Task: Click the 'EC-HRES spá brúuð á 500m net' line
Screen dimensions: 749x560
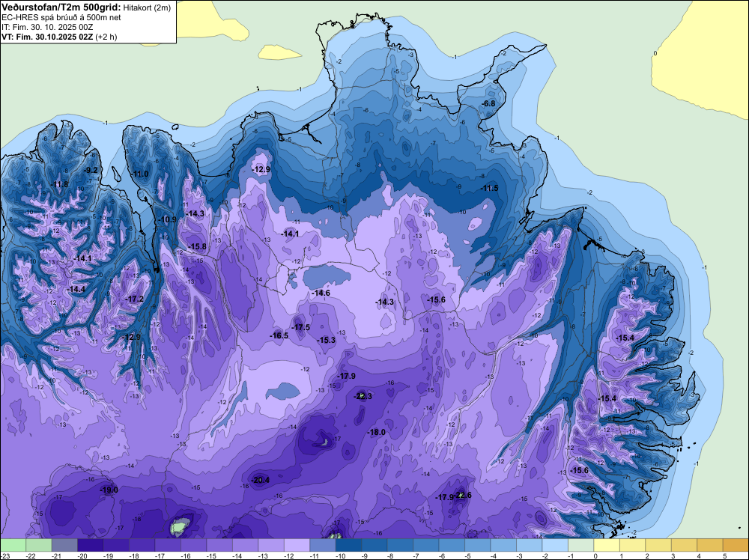Action: (x=61, y=17)
